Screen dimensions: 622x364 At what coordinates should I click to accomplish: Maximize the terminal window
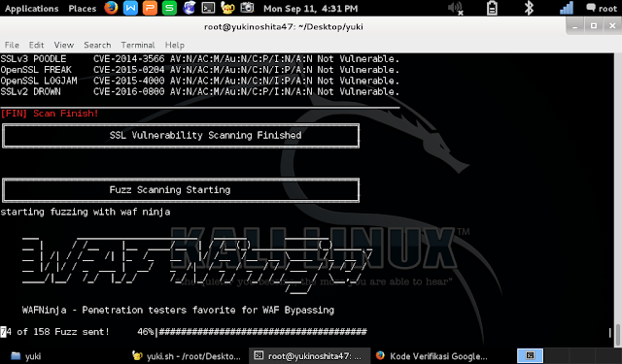(x=594, y=26)
